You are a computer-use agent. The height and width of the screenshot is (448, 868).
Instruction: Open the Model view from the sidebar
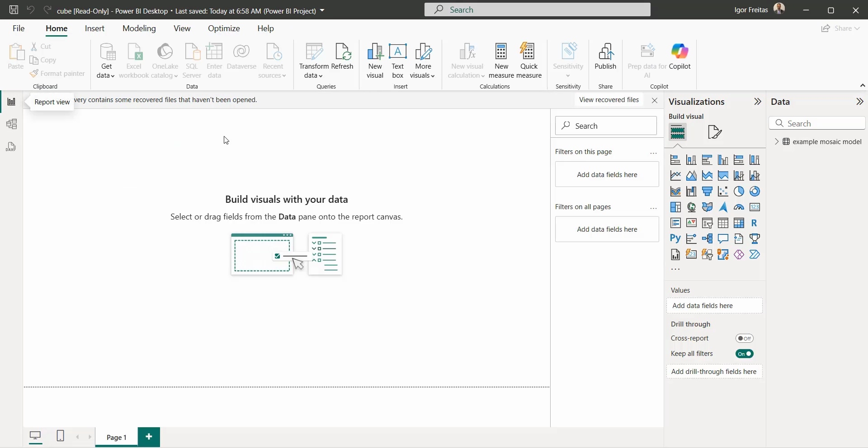(x=11, y=124)
